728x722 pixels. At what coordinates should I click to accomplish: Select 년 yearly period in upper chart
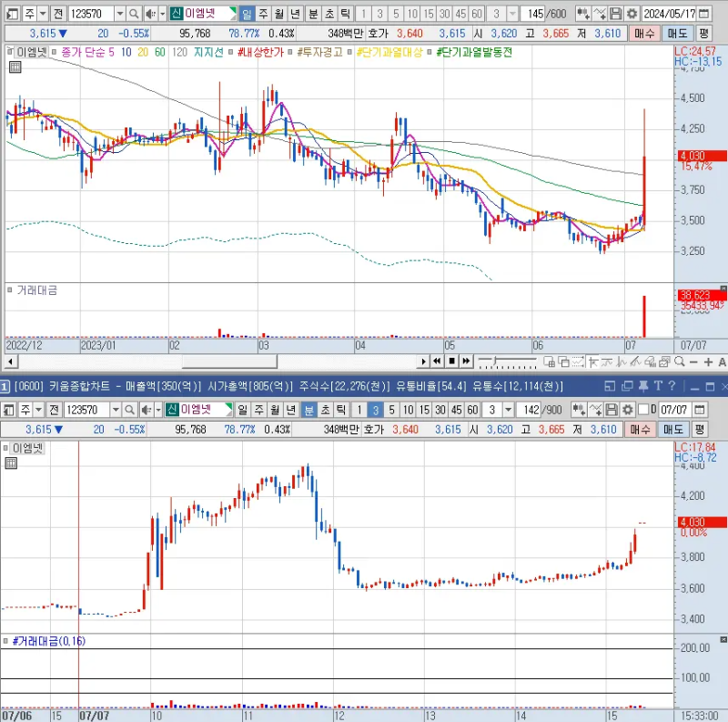click(x=295, y=14)
